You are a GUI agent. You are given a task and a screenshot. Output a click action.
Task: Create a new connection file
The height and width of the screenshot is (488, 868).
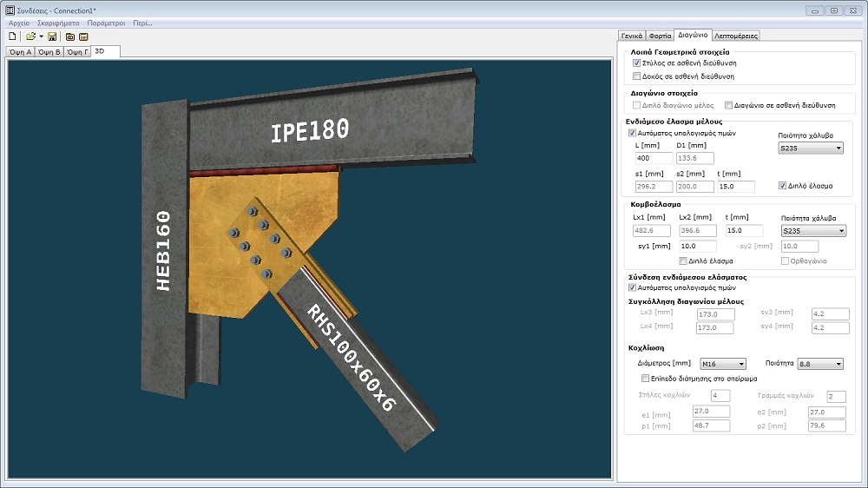click(x=12, y=37)
